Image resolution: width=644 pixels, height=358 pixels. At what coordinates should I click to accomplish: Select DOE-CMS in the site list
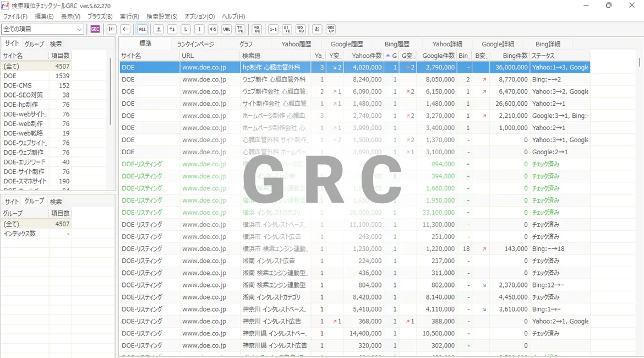36,85
